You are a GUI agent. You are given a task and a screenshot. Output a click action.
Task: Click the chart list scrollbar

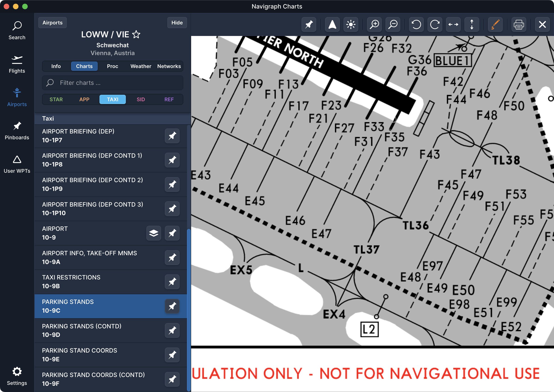189,310
